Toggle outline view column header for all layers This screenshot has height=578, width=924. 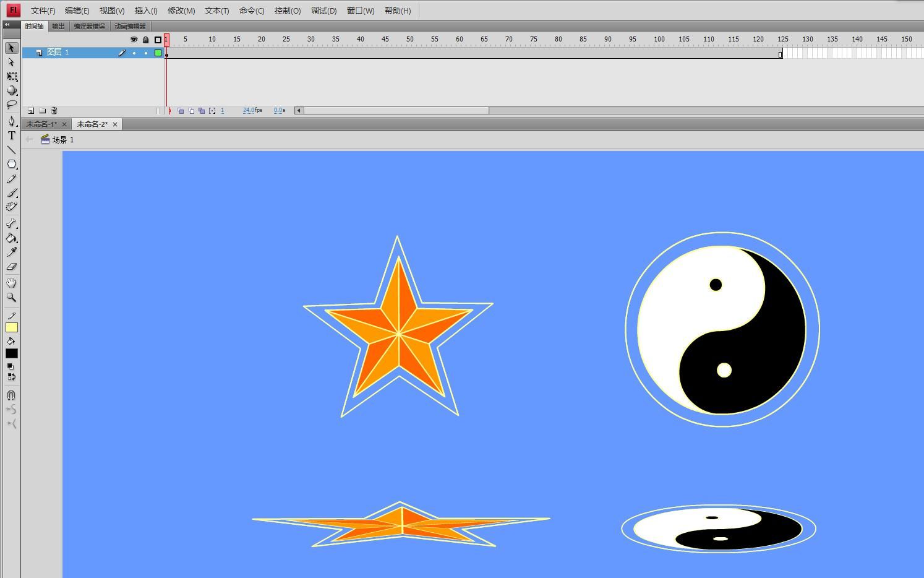click(158, 40)
